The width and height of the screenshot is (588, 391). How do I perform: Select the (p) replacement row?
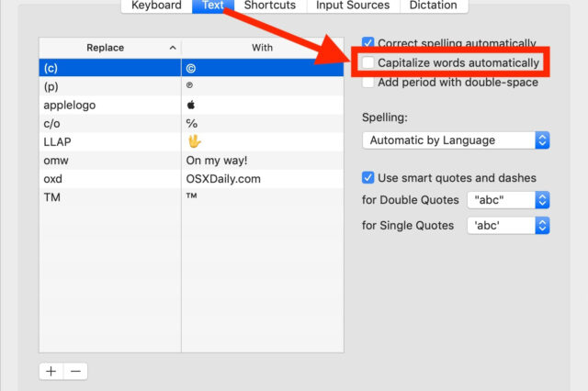[191, 86]
